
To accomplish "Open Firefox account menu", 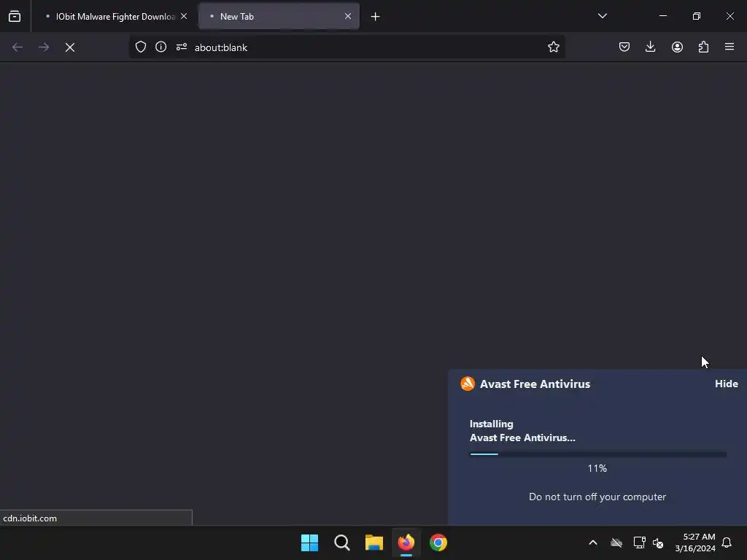I will tap(677, 47).
